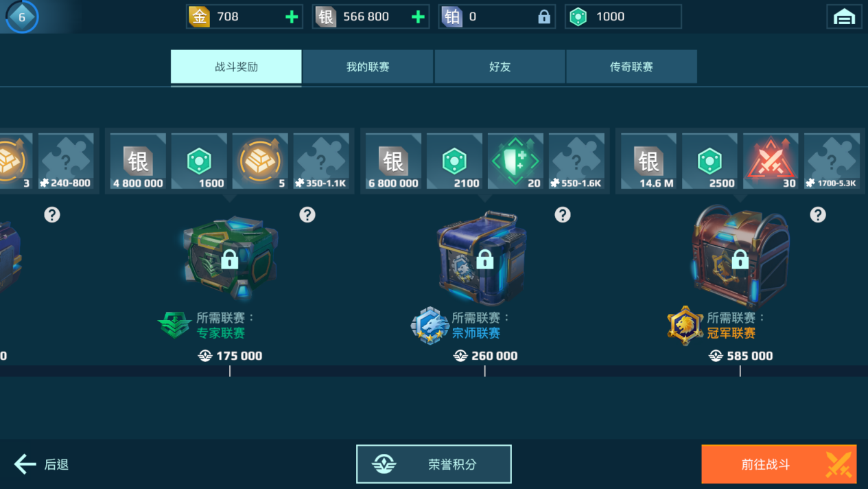Image resolution: width=868 pixels, height=489 pixels.
Task: Open the 好友 tab
Action: [x=500, y=67]
